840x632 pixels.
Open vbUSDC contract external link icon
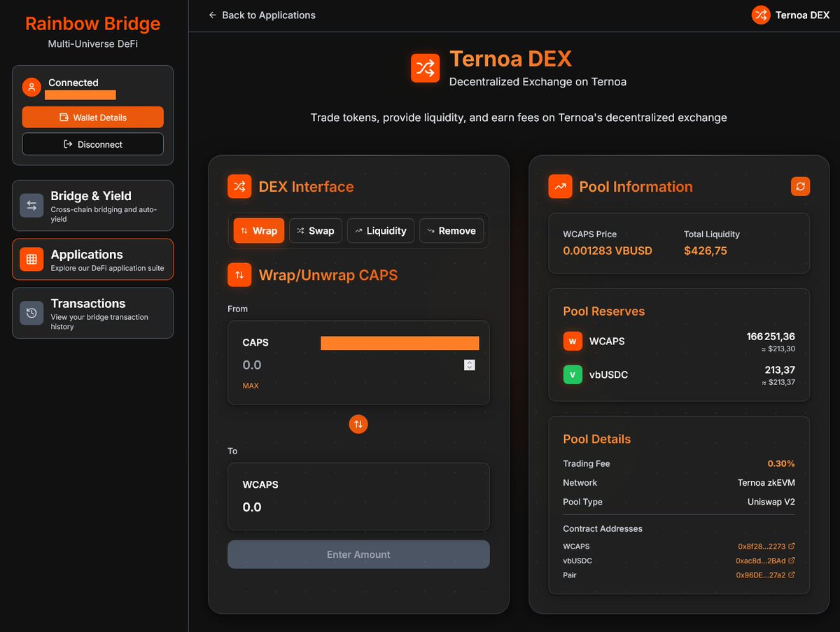[x=792, y=561]
